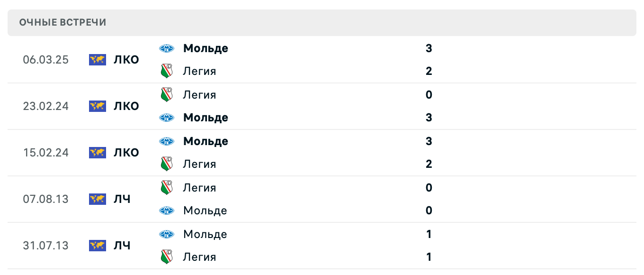Image resolution: width=644 pixels, height=275 pixels.
Task: Open ЛКО tournament link on 15.02.24 row
Action: pyautogui.click(x=126, y=153)
